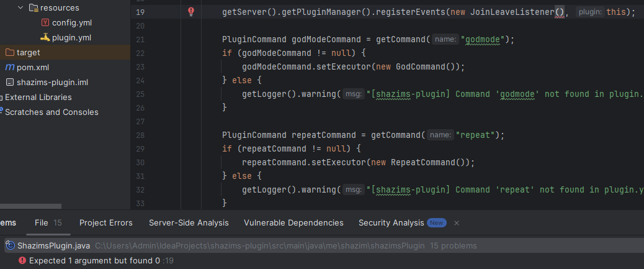Screen dimensions: 644x269
Task: Switch to the Security Analysis tab
Action: (x=391, y=222)
